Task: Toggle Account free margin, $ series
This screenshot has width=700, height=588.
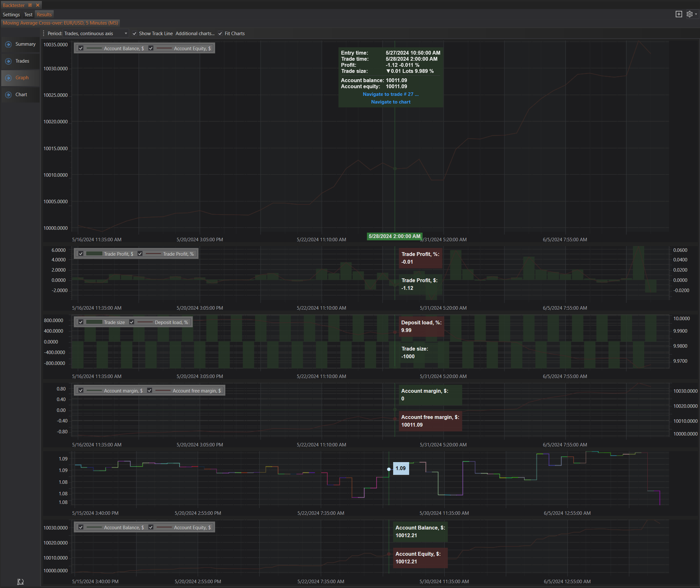Action: click(x=150, y=390)
